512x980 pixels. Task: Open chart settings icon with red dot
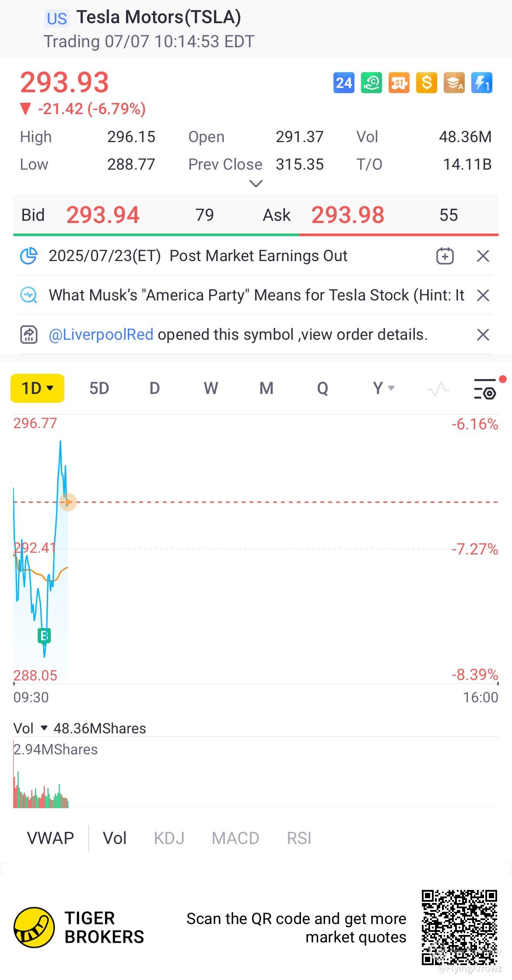point(485,389)
